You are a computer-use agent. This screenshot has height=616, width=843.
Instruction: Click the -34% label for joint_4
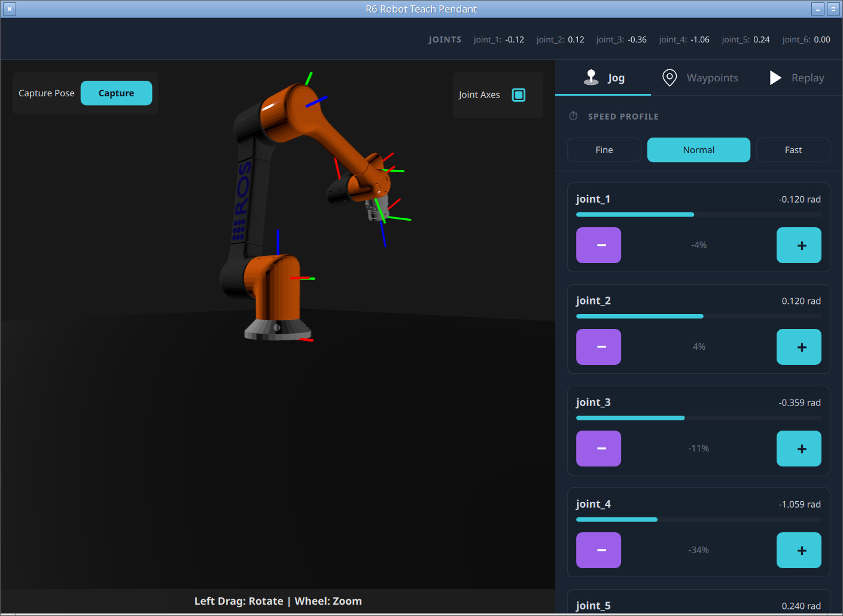(699, 550)
